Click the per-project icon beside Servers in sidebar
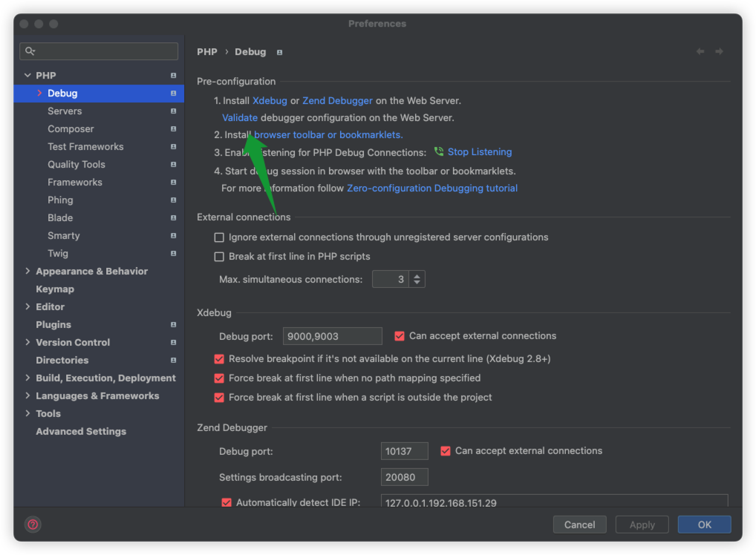 point(173,111)
